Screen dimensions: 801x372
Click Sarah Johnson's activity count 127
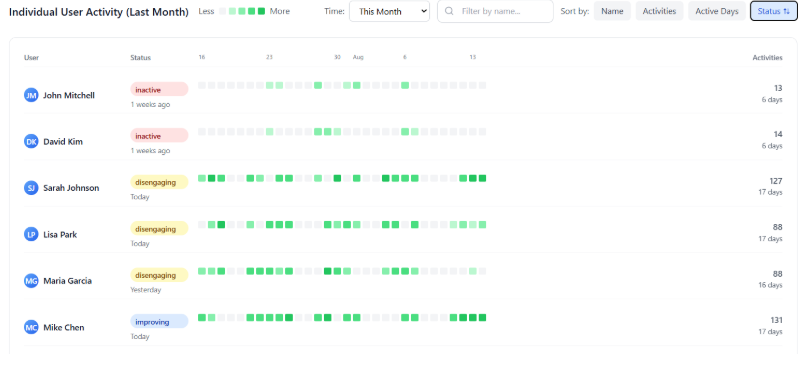(776, 181)
